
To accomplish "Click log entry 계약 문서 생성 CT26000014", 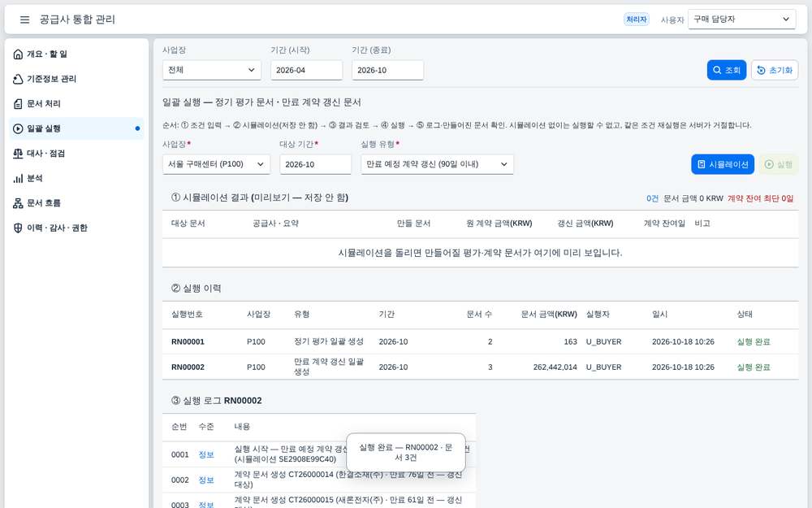I will point(348,480).
